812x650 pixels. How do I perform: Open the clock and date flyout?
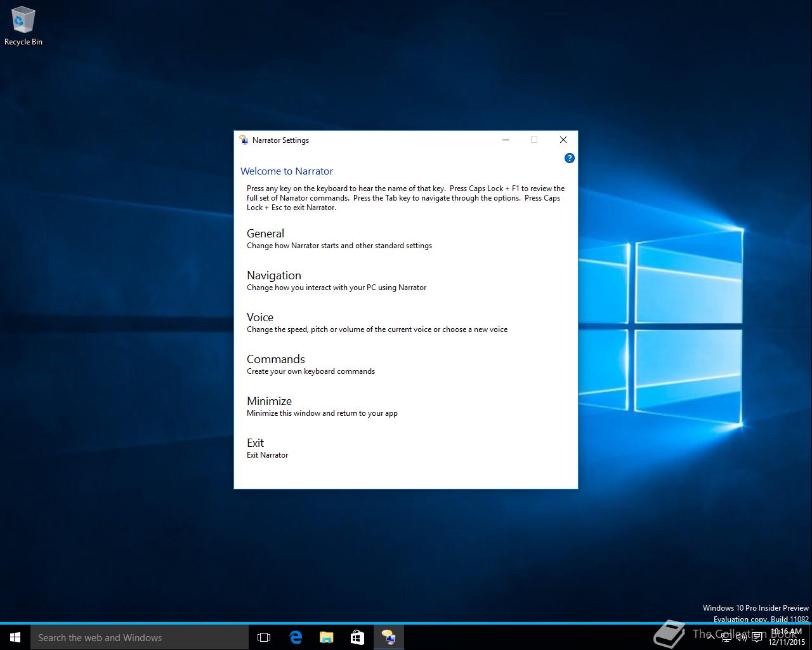tap(787, 637)
